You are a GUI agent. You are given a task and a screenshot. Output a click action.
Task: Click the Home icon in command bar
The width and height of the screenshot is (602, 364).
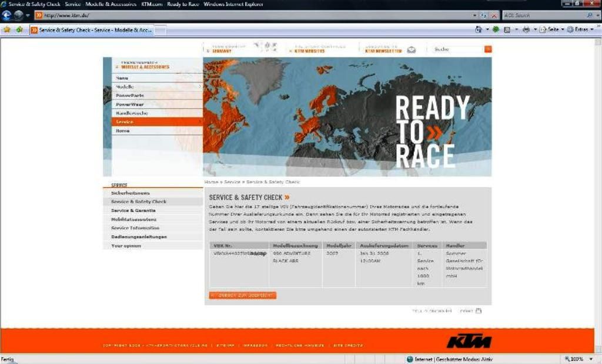pyautogui.click(x=479, y=29)
